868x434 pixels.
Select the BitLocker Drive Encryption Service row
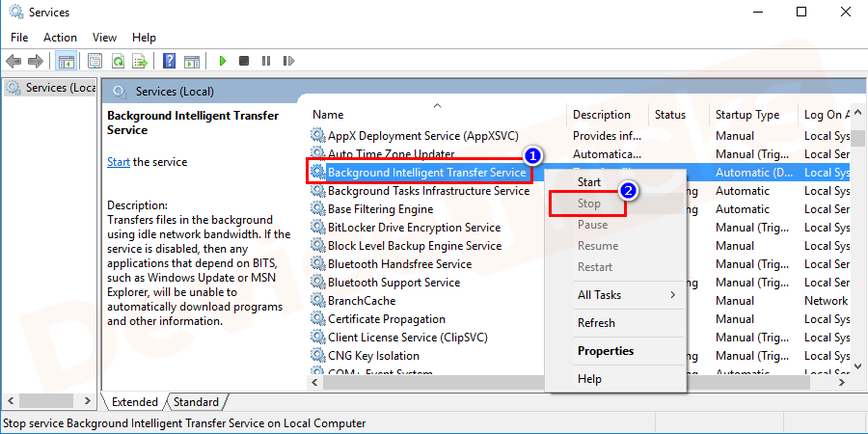pyautogui.click(x=414, y=228)
